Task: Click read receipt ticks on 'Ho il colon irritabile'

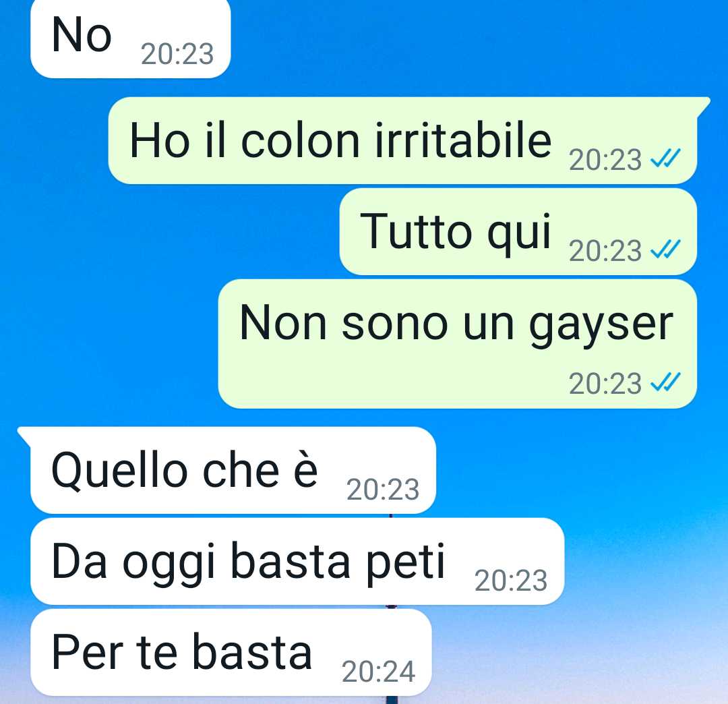Action: [x=665, y=158]
